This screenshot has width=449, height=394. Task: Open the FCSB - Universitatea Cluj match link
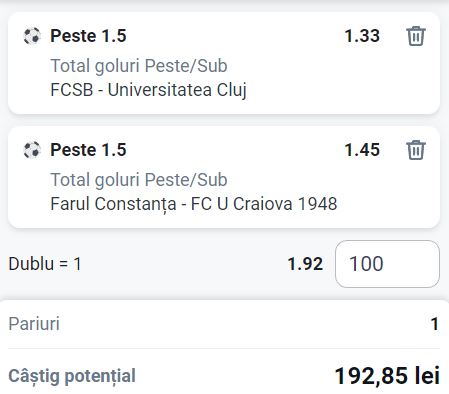pyautogui.click(x=148, y=90)
